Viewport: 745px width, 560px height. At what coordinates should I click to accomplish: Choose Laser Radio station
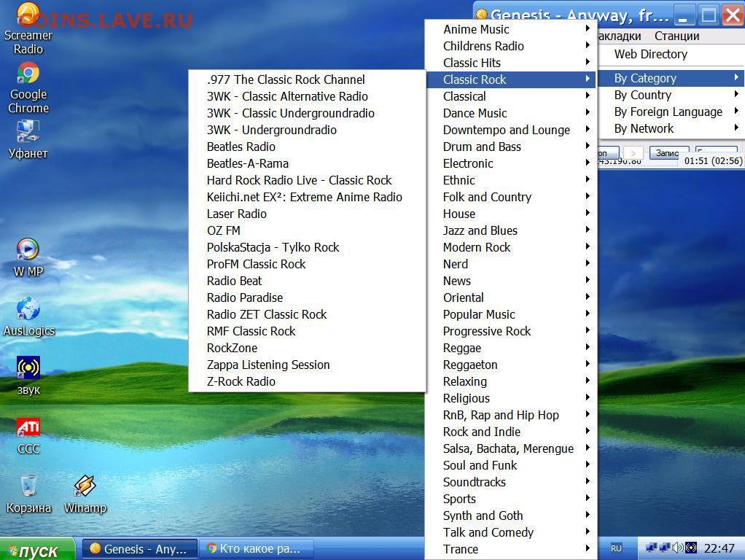tap(307, 214)
